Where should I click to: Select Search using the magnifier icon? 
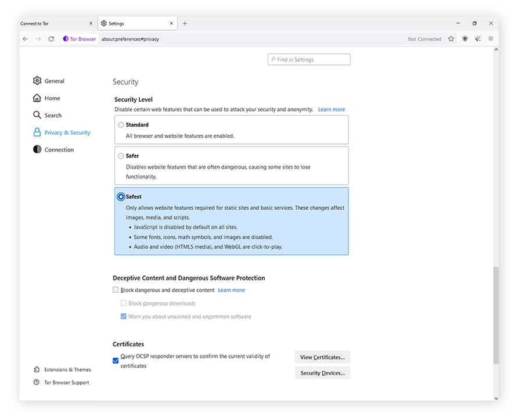click(x=37, y=115)
